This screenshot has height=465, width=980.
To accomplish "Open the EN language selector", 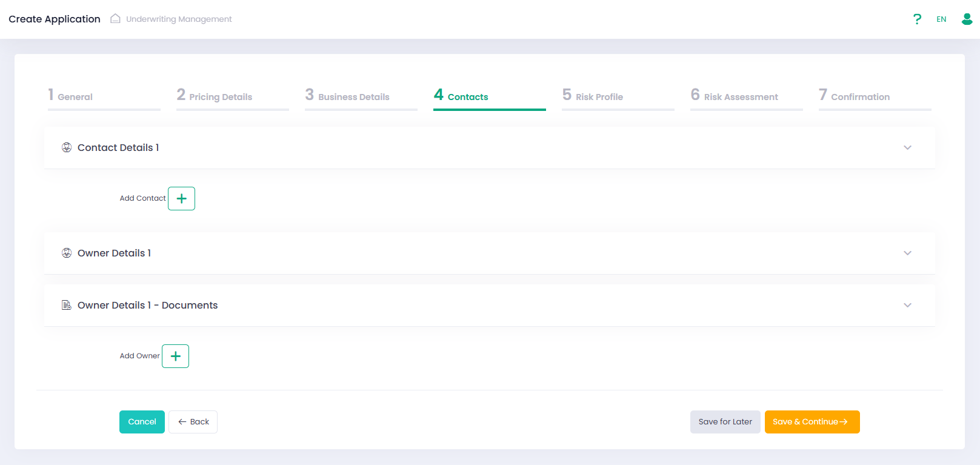I will coord(941,19).
